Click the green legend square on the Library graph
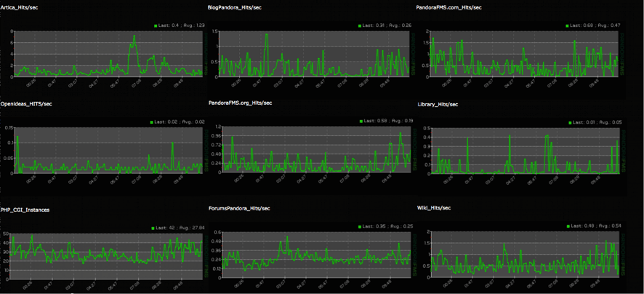Viewport: 644px width, 294px height. tap(570, 122)
